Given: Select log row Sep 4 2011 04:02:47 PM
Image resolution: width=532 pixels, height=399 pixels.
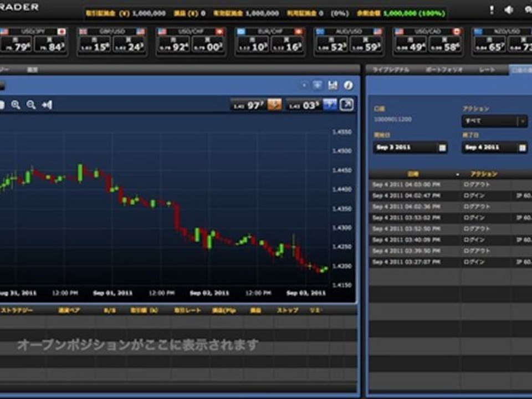Looking at the screenshot, I should click(x=451, y=196).
